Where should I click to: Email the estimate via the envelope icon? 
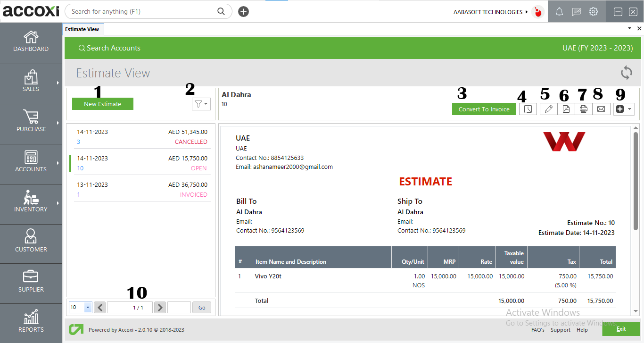(601, 109)
